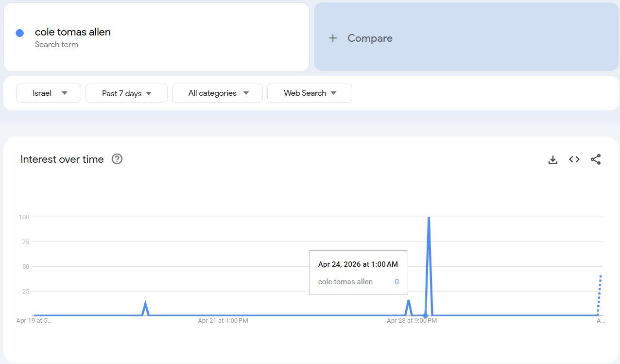
Task: Click the 50 value on the y-axis
Action: point(25,266)
